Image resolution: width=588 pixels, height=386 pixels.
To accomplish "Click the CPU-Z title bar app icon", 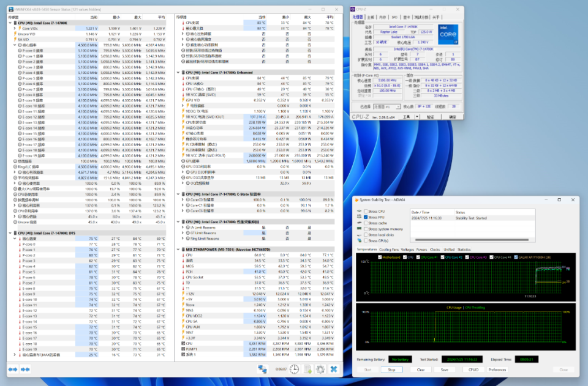I will pyautogui.click(x=353, y=9).
